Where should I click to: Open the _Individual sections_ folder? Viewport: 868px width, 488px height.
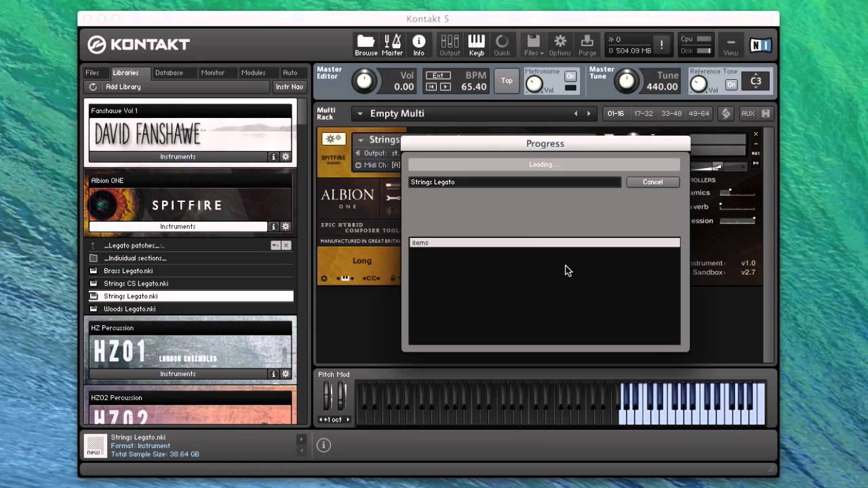tap(190, 258)
